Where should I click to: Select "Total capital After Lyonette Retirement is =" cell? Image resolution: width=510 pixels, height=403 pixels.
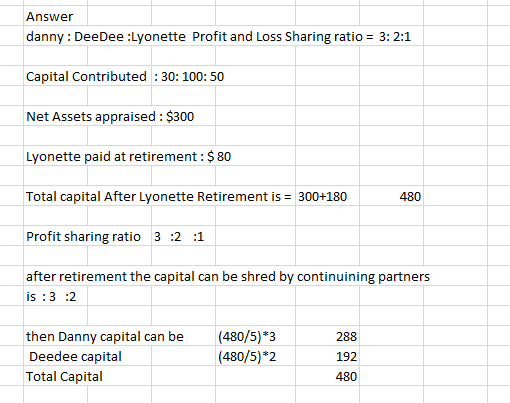[x=159, y=197]
